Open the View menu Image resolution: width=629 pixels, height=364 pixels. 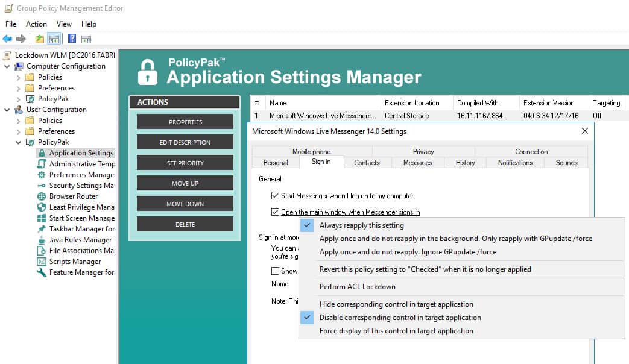coord(64,24)
